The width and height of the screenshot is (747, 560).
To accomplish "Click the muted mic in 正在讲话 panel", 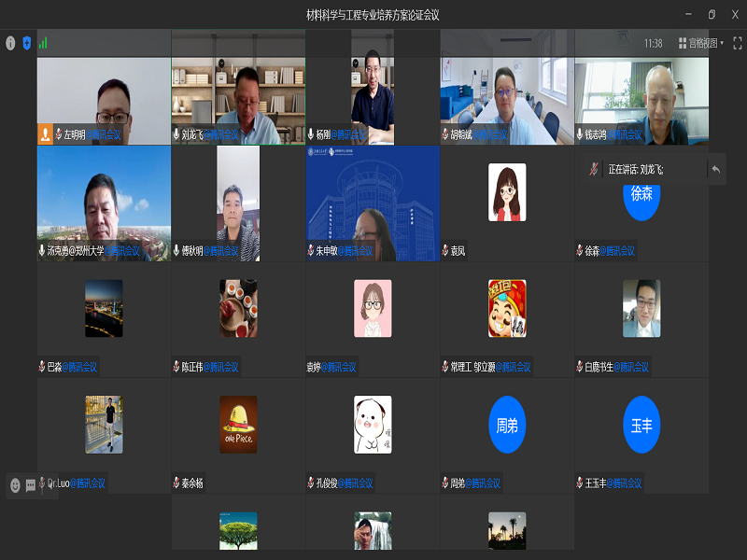I will point(594,169).
